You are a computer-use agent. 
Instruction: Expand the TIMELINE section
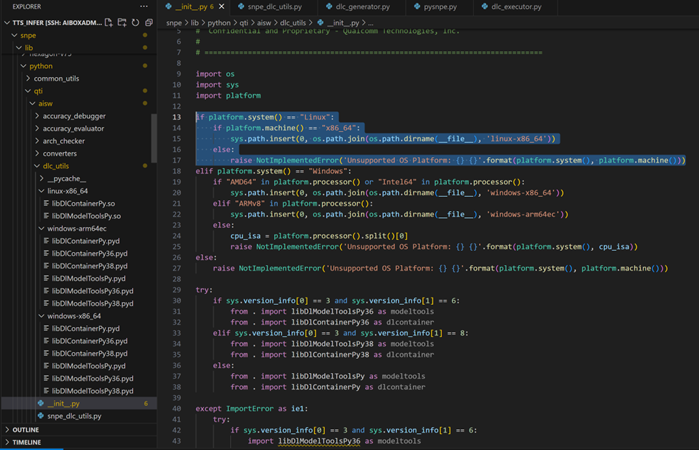(27, 442)
